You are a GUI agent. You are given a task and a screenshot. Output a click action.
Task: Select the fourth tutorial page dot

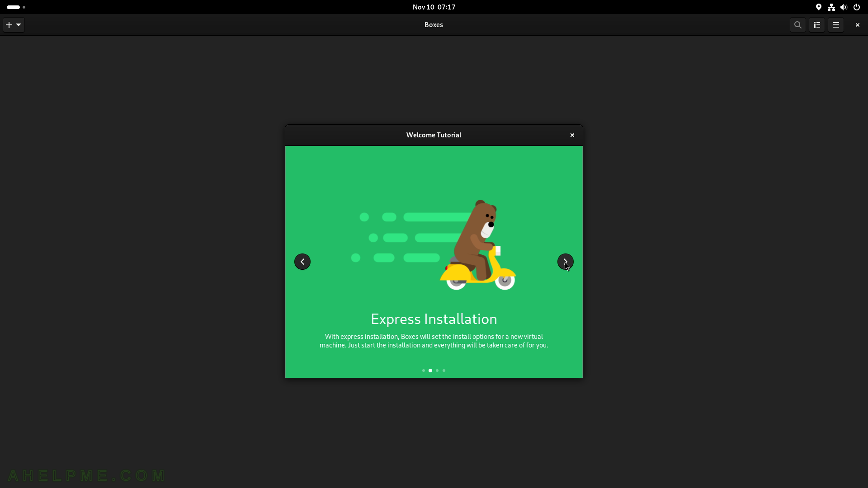point(444,371)
